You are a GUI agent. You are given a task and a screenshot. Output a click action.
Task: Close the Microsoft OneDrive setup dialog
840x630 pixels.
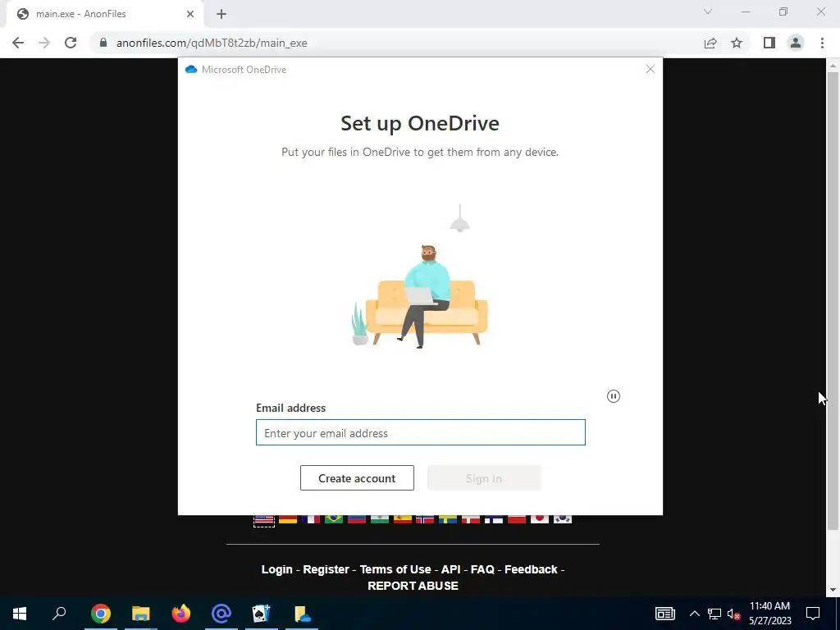pyautogui.click(x=650, y=69)
